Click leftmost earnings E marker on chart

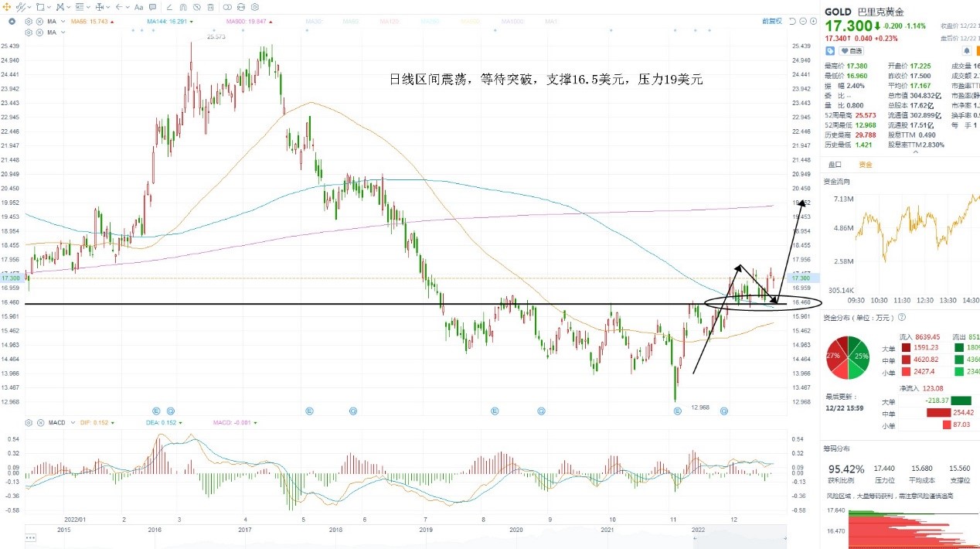click(x=156, y=410)
